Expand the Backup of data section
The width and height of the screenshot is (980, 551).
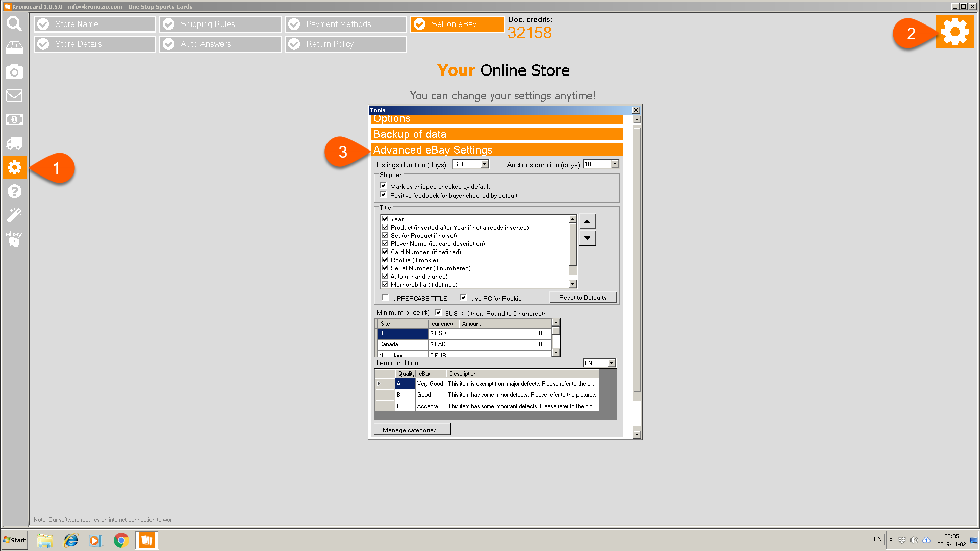[x=410, y=134]
